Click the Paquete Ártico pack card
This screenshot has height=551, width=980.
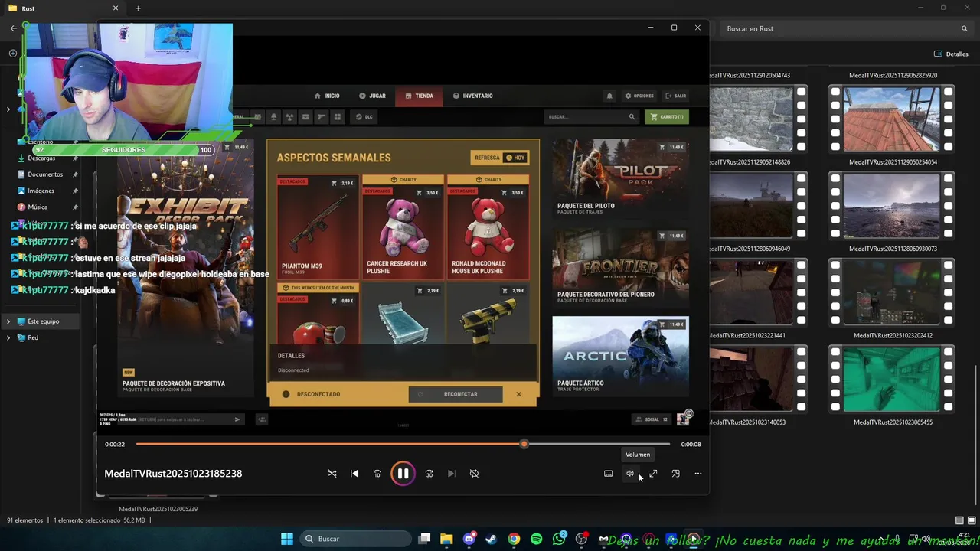point(620,356)
